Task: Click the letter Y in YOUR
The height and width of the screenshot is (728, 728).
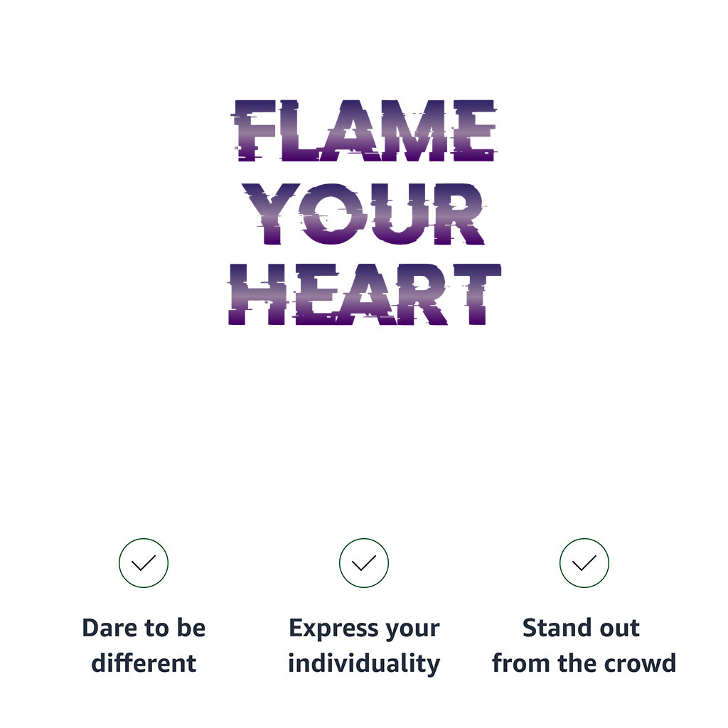Action: tap(272, 213)
